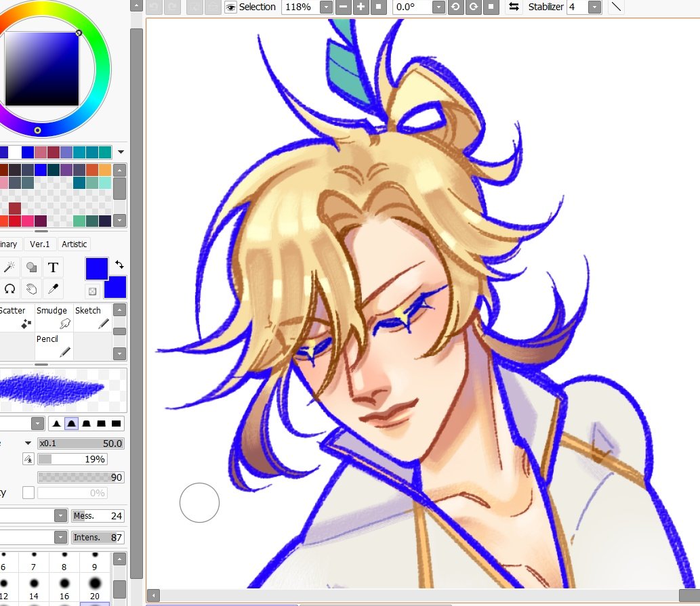The height and width of the screenshot is (606, 700).
Task: Pick the orange swatch in palette
Action: pos(105,170)
